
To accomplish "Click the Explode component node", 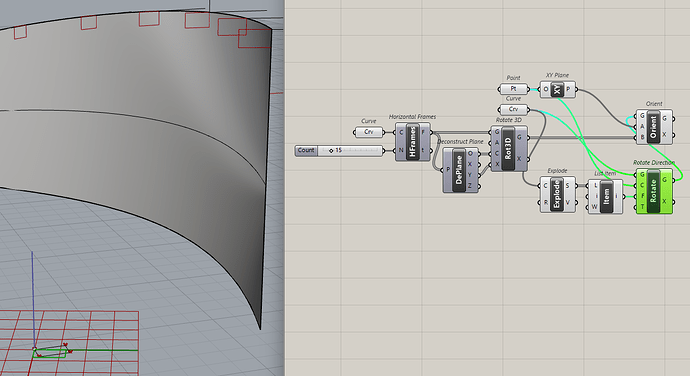I will [557, 194].
